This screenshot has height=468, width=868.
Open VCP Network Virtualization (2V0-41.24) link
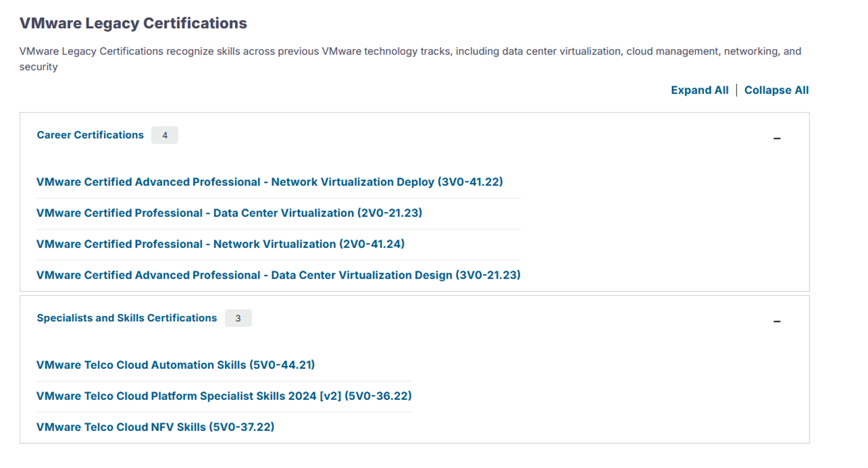click(x=220, y=244)
